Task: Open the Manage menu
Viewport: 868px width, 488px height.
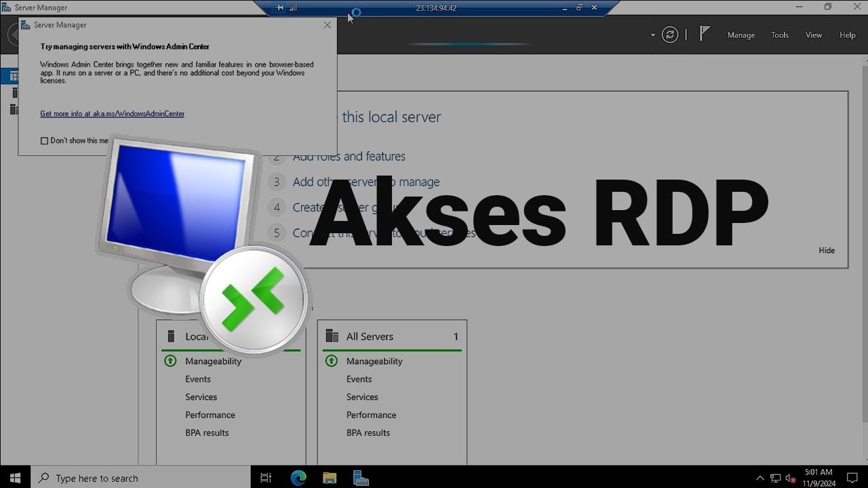Action: (741, 35)
